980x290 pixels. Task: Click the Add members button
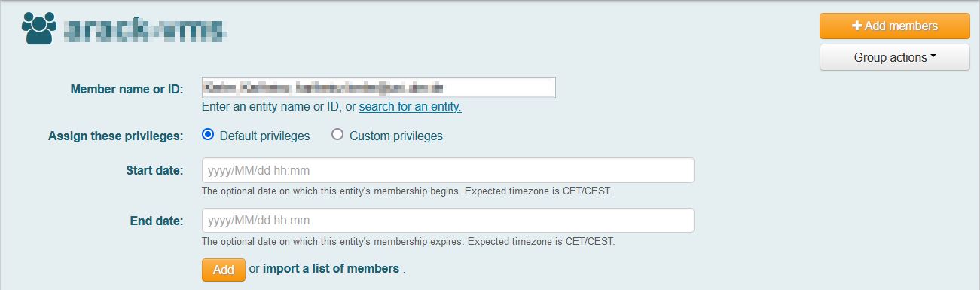point(895,26)
